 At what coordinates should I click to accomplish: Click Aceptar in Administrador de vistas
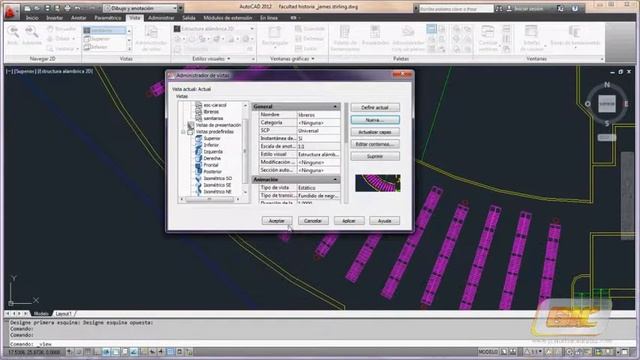click(x=277, y=221)
